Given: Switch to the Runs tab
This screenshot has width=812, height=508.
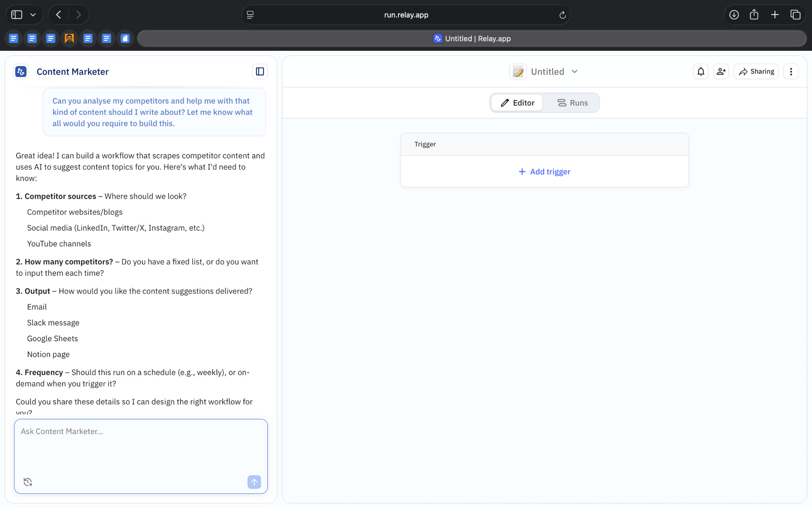Looking at the screenshot, I should (x=573, y=103).
